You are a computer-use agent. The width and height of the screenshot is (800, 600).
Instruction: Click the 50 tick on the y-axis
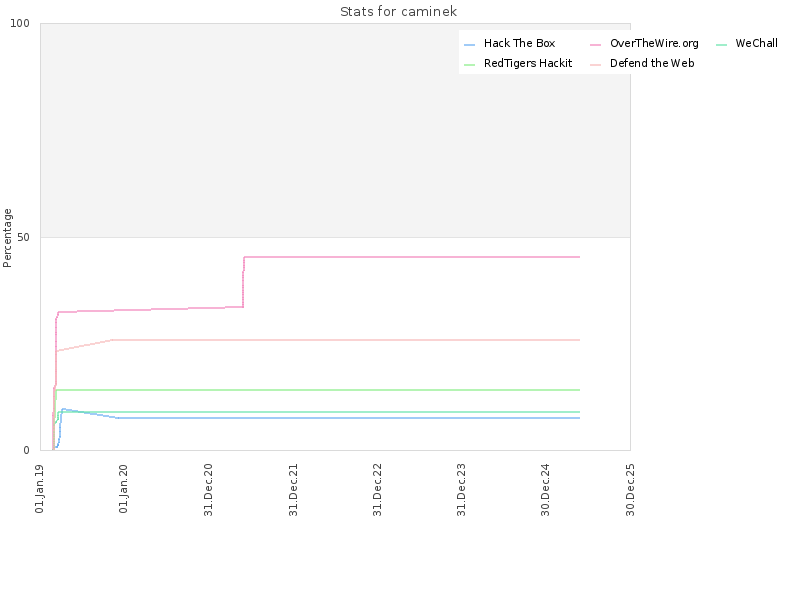coord(23,237)
